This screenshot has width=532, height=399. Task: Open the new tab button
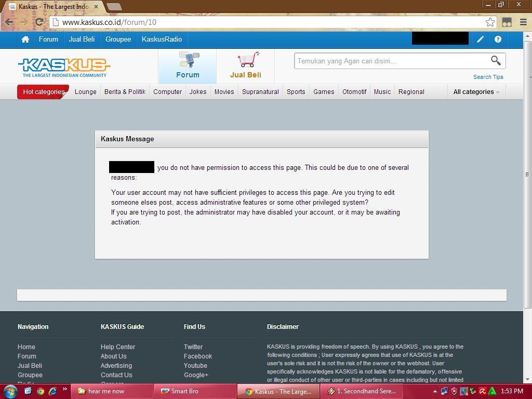click(114, 6)
